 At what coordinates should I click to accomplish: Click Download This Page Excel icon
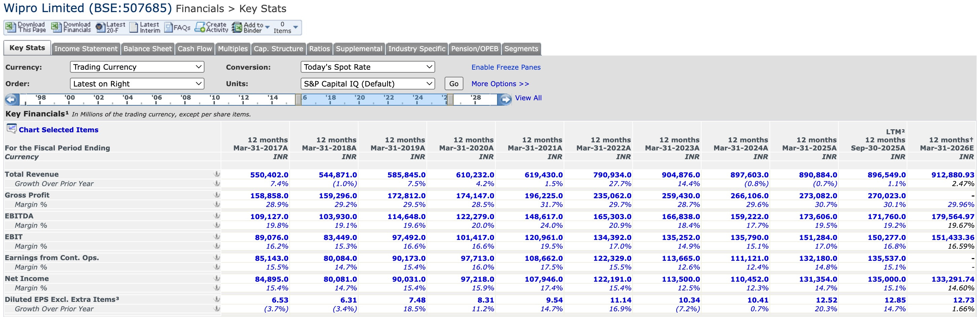click(x=11, y=27)
